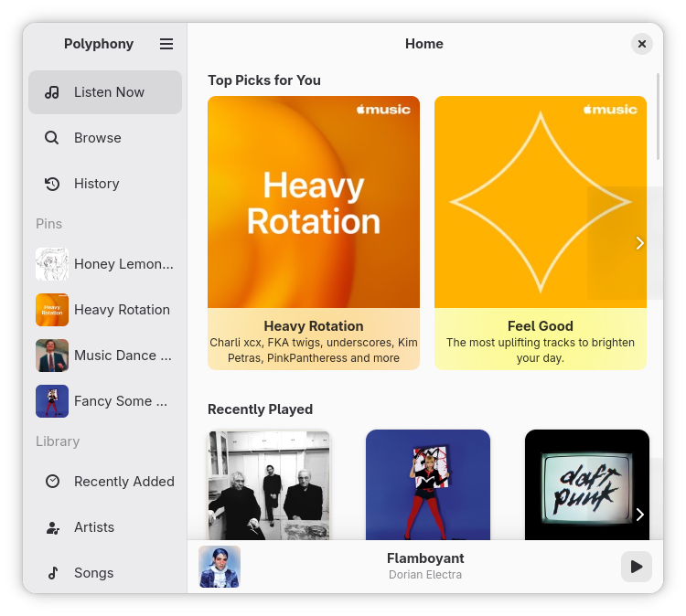Viewport: 686px width, 616px height.
Task: Open the Daft Punk album cover
Action: coord(586,484)
